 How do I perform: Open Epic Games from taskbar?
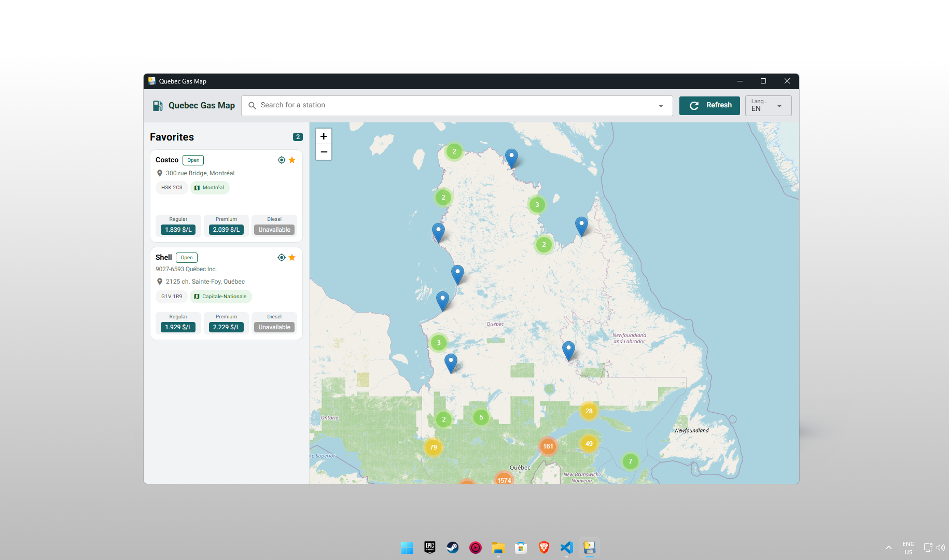[430, 548]
